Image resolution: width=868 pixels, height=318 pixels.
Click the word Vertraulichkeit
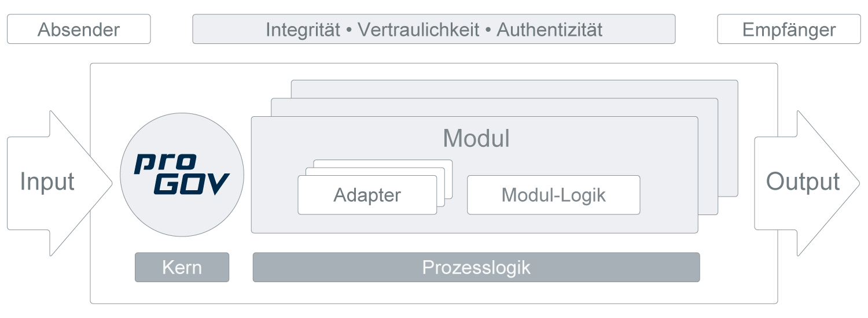[x=418, y=29]
